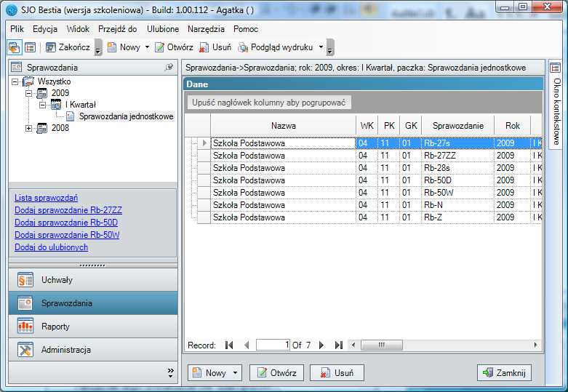
Task: Click Otwórz in the top toolbar
Action: tap(175, 47)
